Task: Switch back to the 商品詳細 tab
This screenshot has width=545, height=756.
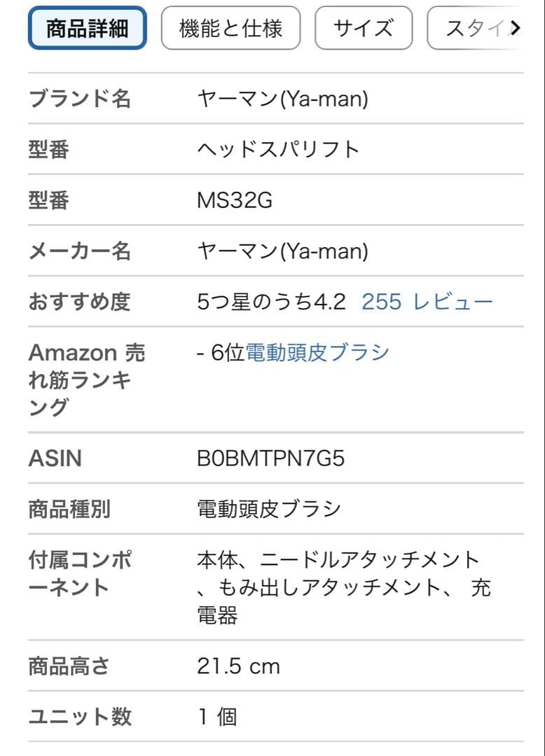Action: click(x=86, y=28)
